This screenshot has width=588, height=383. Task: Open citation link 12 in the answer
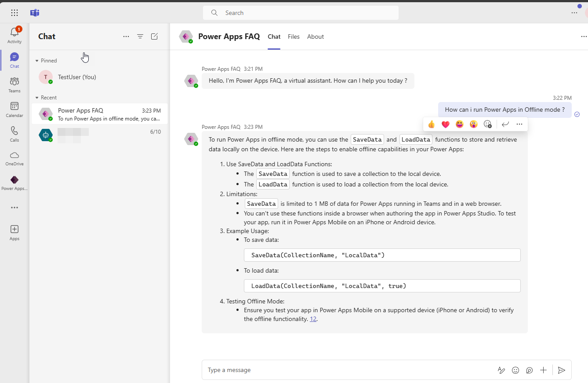pyautogui.click(x=313, y=319)
